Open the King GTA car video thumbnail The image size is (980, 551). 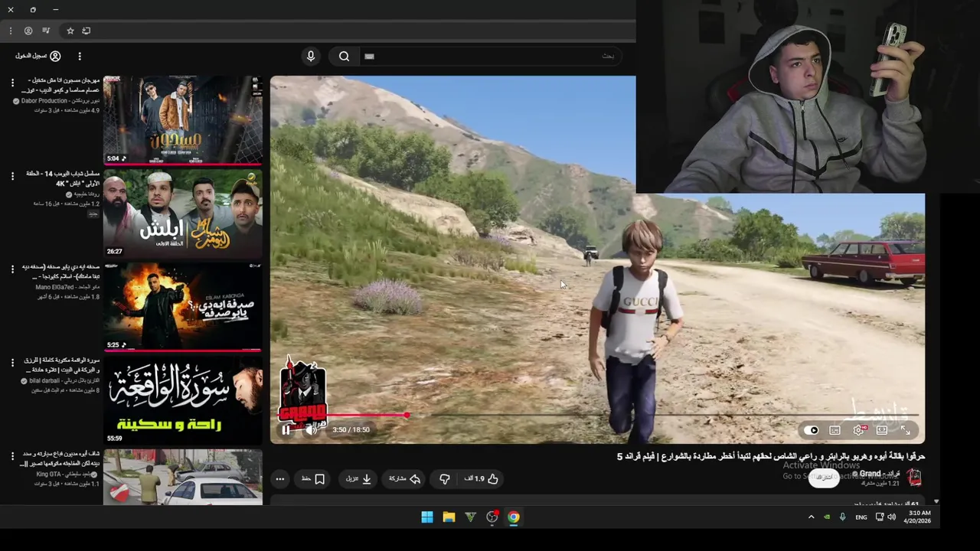(183, 477)
